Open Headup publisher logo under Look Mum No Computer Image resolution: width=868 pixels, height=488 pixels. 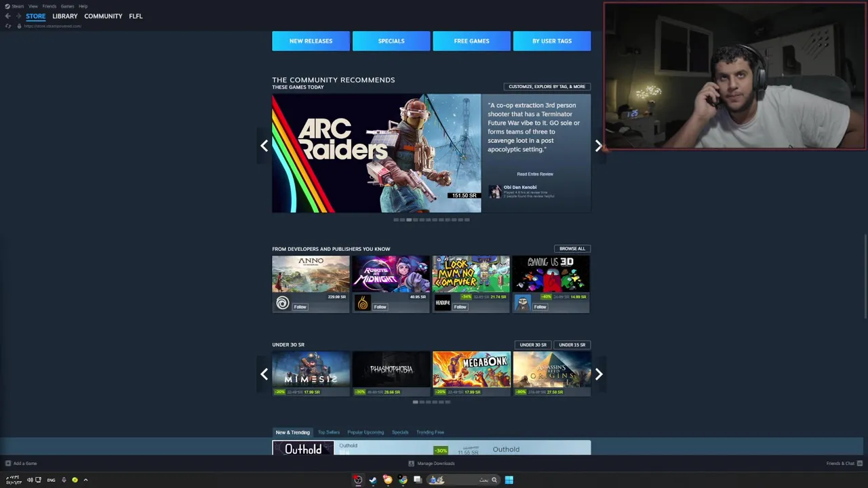(442, 304)
